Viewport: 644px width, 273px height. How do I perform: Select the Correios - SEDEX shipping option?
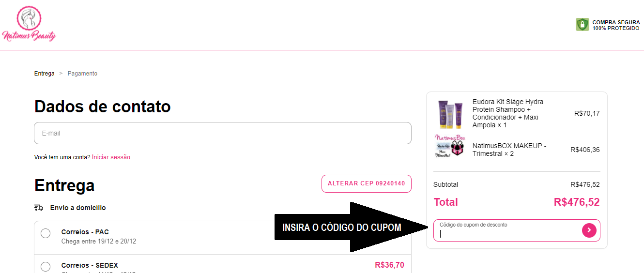tap(46, 267)
